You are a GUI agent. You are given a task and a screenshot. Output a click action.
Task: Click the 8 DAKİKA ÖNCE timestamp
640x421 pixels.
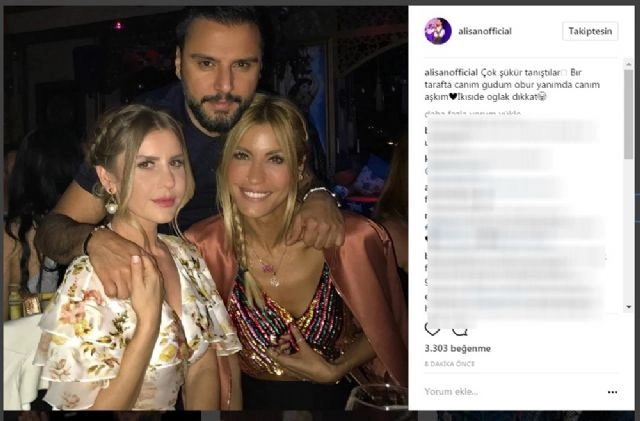coord(450,362)
